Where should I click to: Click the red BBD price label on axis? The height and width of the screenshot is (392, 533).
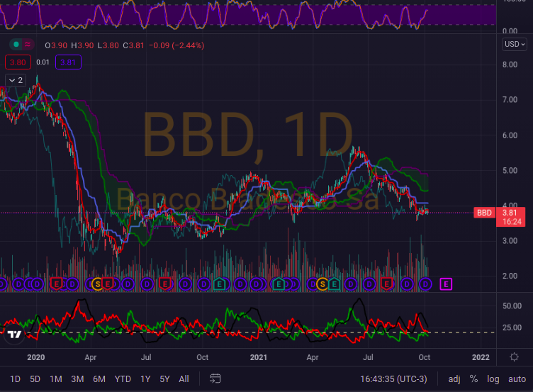coord(484,212)
